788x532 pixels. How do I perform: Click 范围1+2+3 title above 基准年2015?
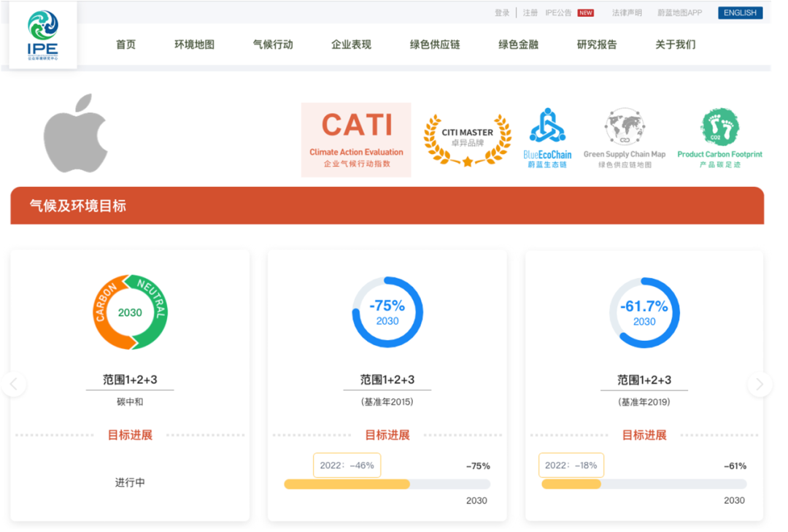tap(387, 379)
